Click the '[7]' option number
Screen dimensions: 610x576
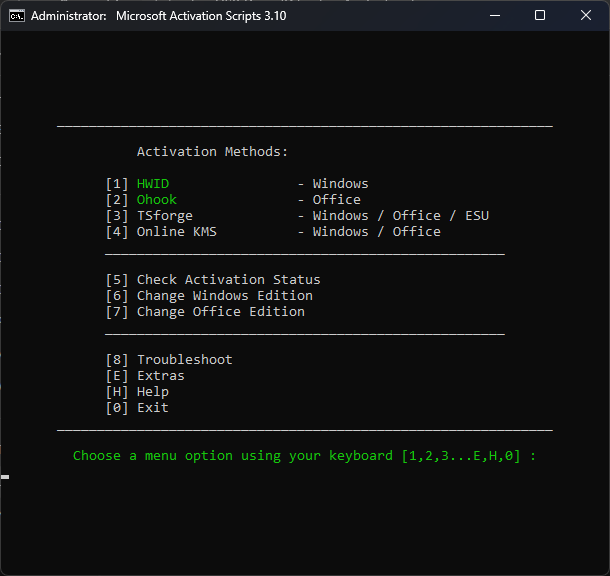pyautogui.click(x=117, y=312)
